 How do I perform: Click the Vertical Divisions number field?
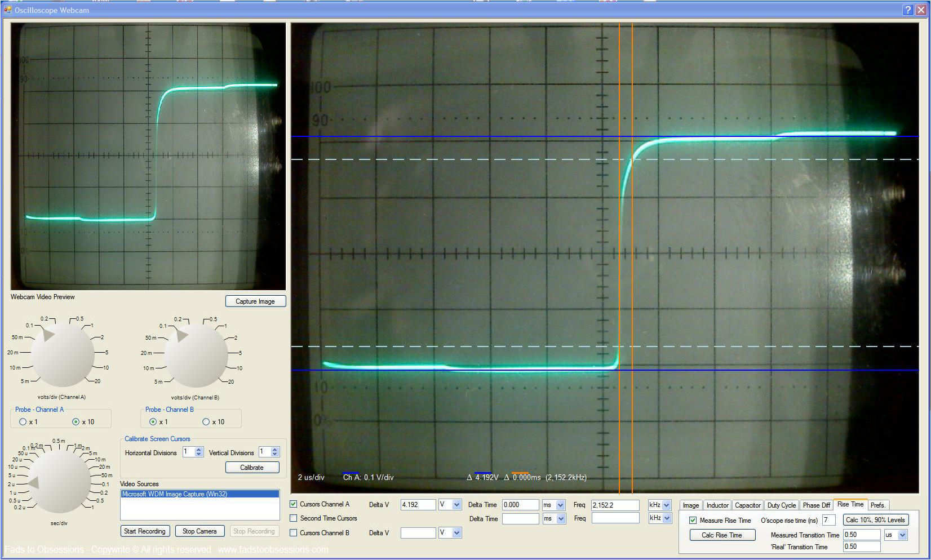(x=264, y=452)
